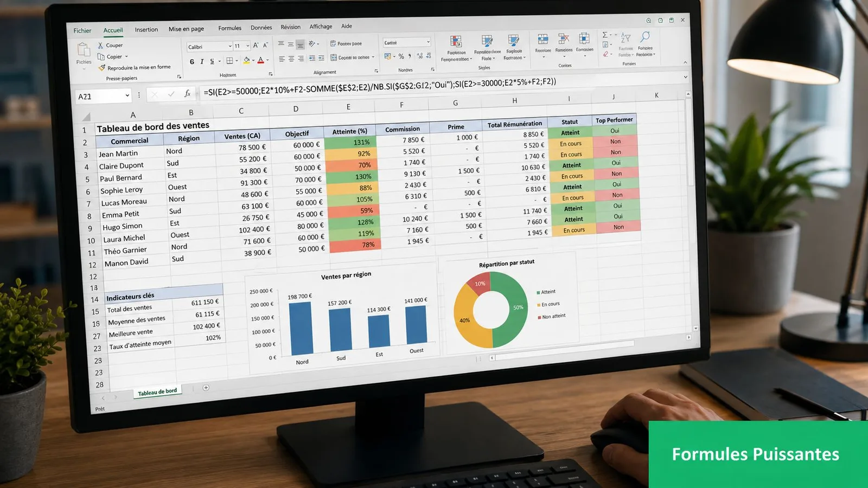Click the borders grid icon

[x=229, y=61]
